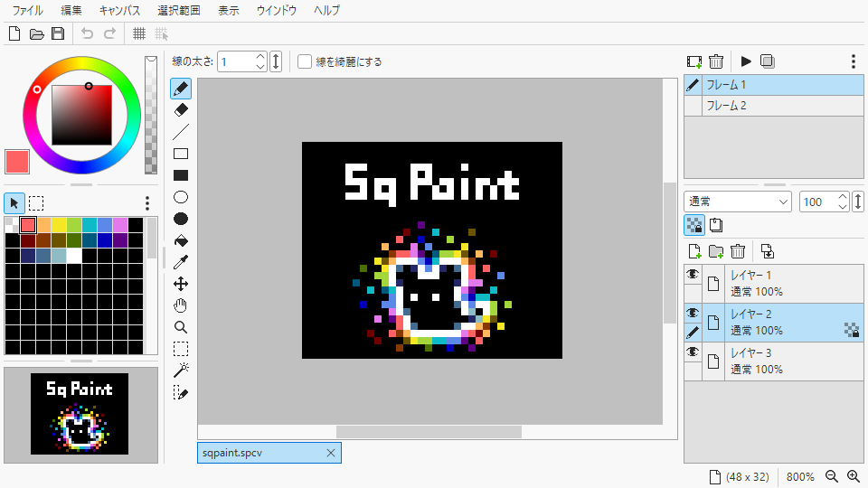Select the filled ellipse tool

(x=181, y=219)
